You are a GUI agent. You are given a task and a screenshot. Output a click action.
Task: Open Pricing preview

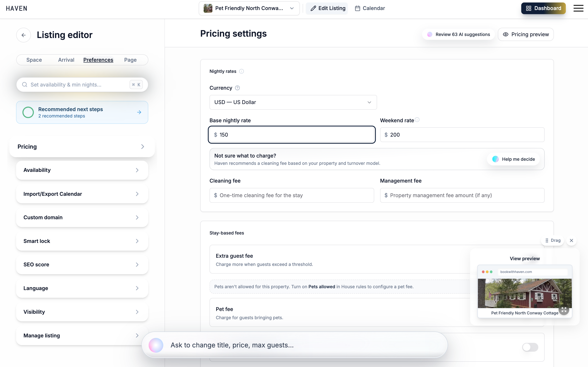(x=525, y=34)
